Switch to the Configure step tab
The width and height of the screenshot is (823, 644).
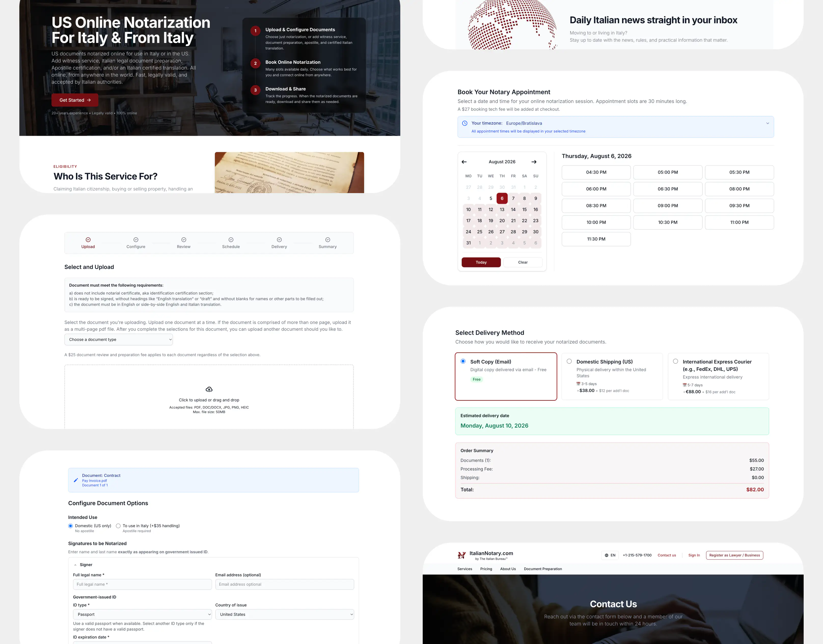136,243
